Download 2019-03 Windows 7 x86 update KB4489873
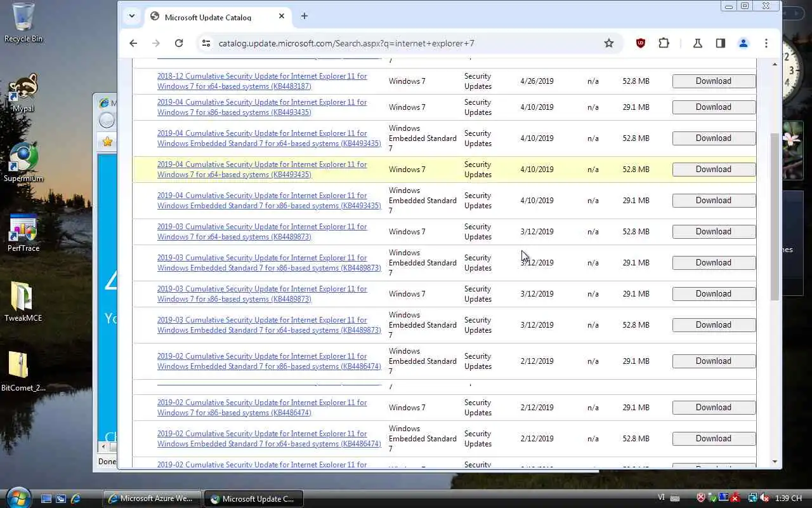 tap(714, 294)
